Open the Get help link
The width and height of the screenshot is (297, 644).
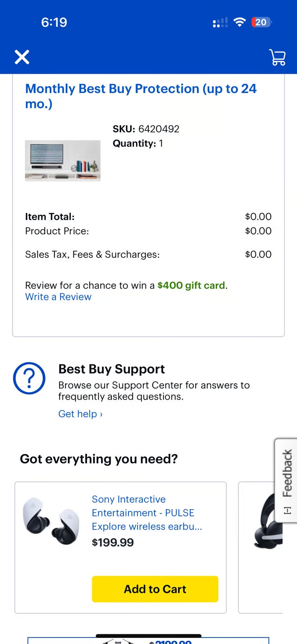pos(80,414)
